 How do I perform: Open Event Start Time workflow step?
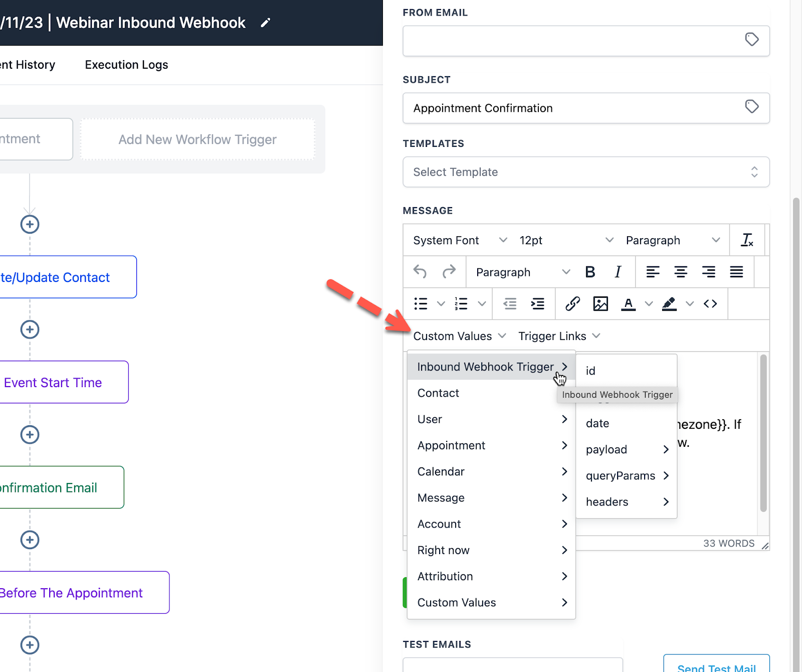tap(64, 382)
